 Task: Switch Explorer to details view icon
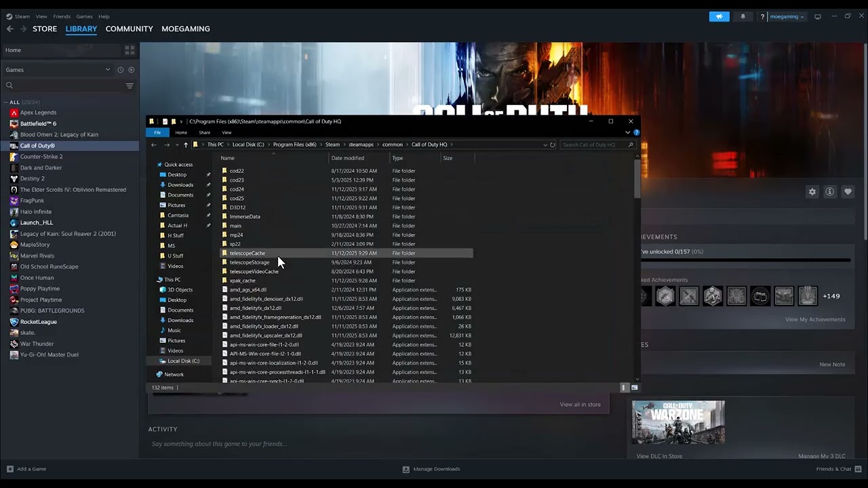(x=624, y=388)
